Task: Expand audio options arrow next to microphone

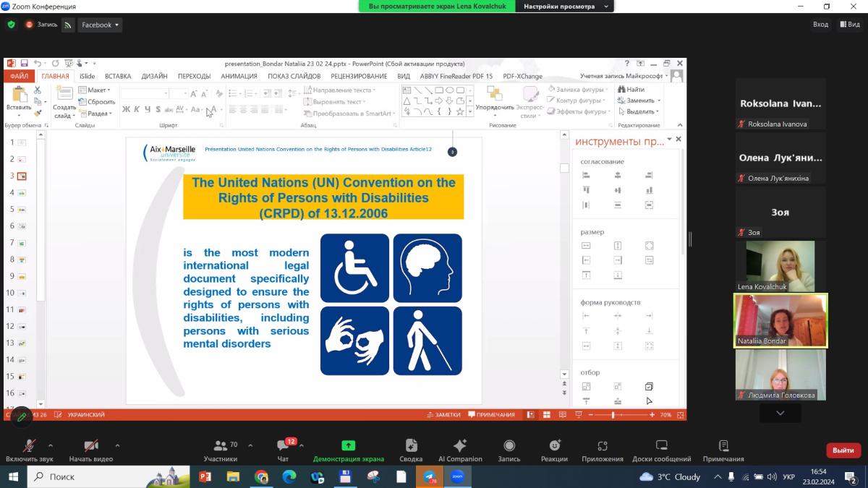Action: coord(50,445)
